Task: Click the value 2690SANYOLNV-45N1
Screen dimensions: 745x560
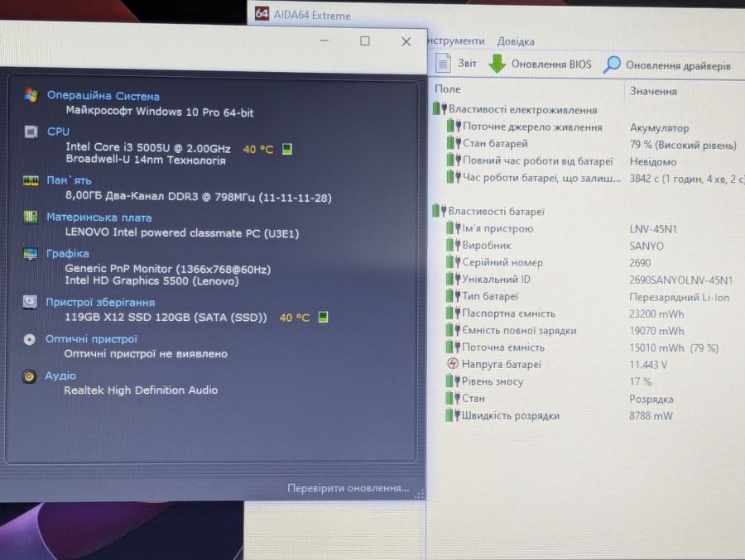Action: click(x=681, y=280)
